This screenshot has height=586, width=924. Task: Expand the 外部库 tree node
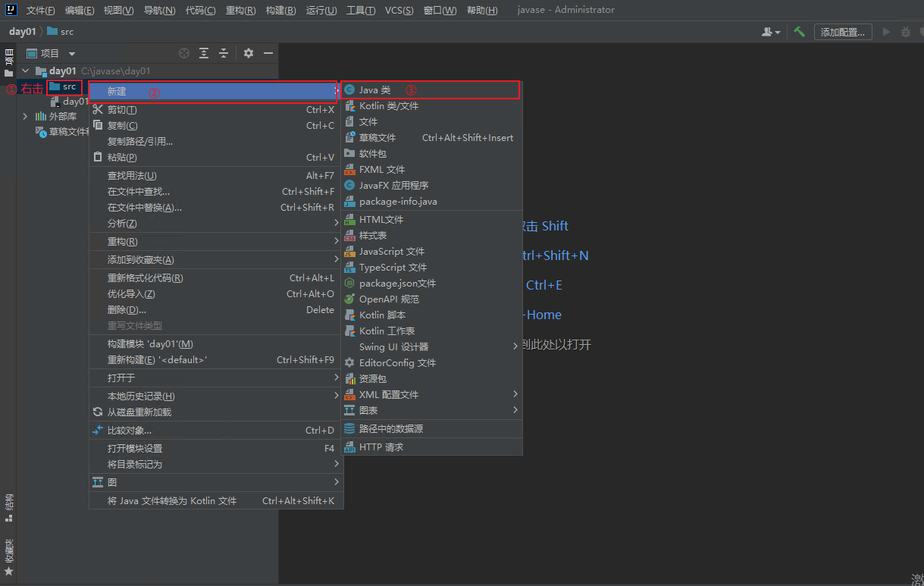coord(25,116)
